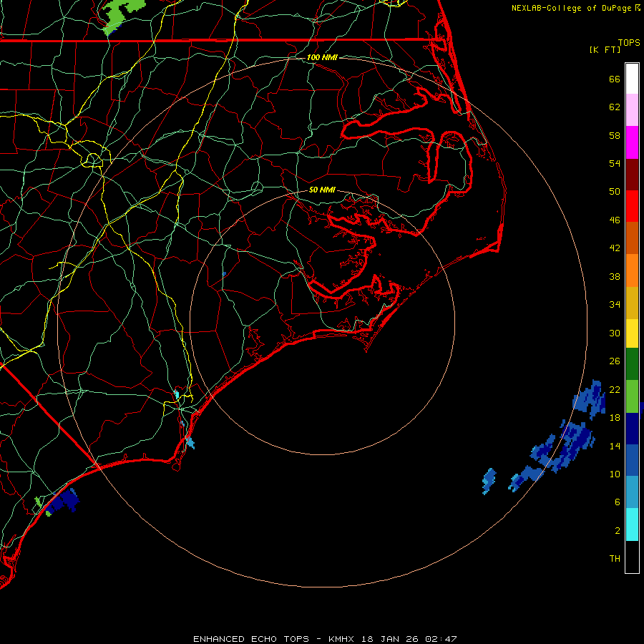Click the "30" legend value
644x644 pixels.
[x=615, y=333]
